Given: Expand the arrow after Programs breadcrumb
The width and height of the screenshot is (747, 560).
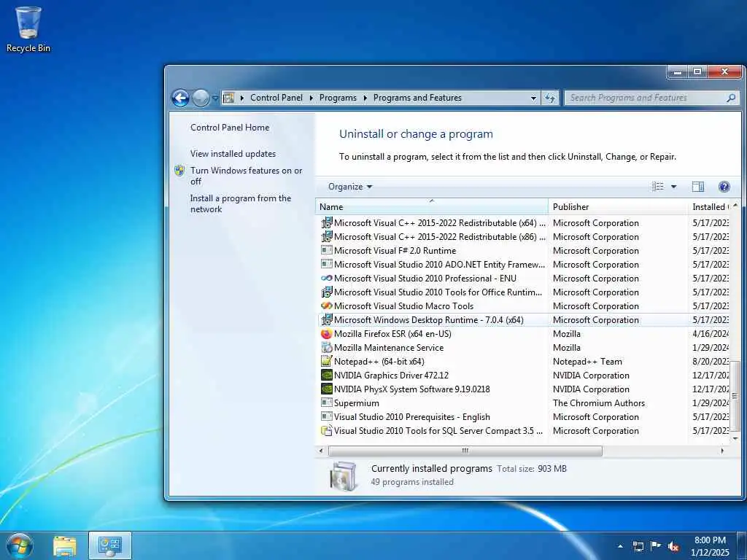Looking at the screenshot, I should [365, 98].
